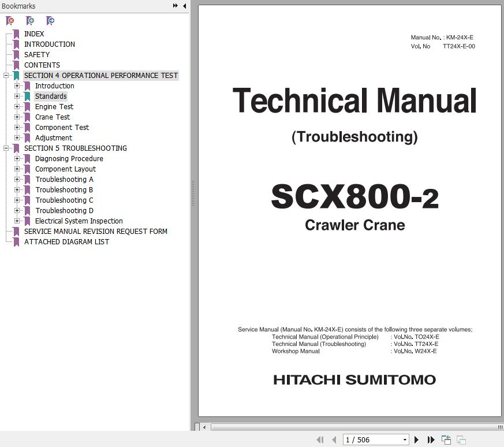Screen dimensions: 504x447
Task: Collapse the Bookmarks panel with the left arrow
Action: point(184,6)
